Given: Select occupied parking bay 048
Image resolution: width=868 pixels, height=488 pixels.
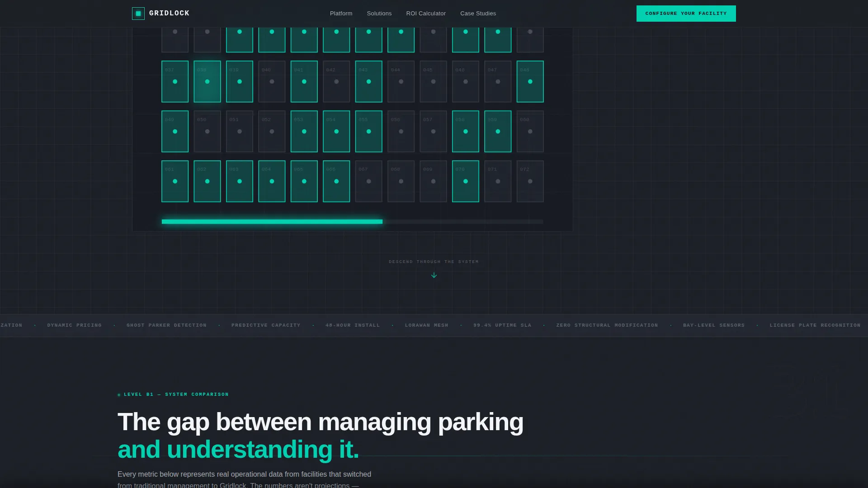Looking at the screenshot, I should 530,81.
